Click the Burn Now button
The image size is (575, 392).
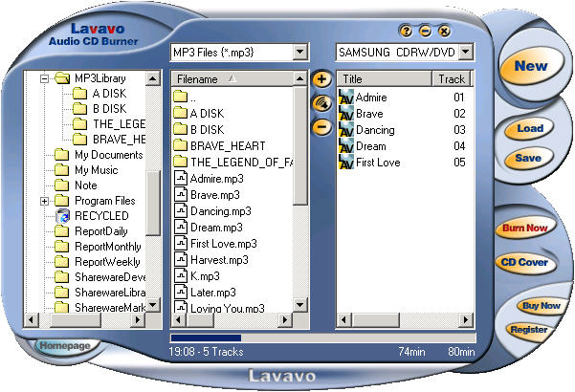tap(524, 228)
